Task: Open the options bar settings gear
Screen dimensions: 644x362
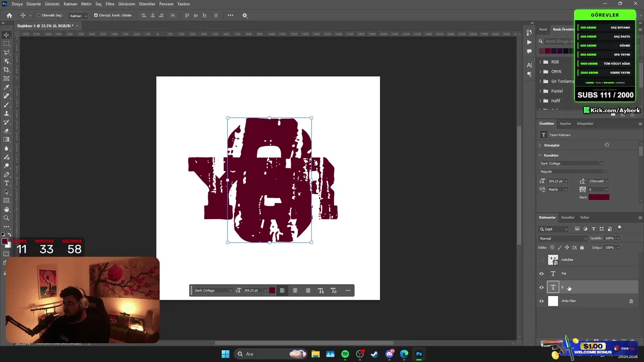Action: coord(245,16)
